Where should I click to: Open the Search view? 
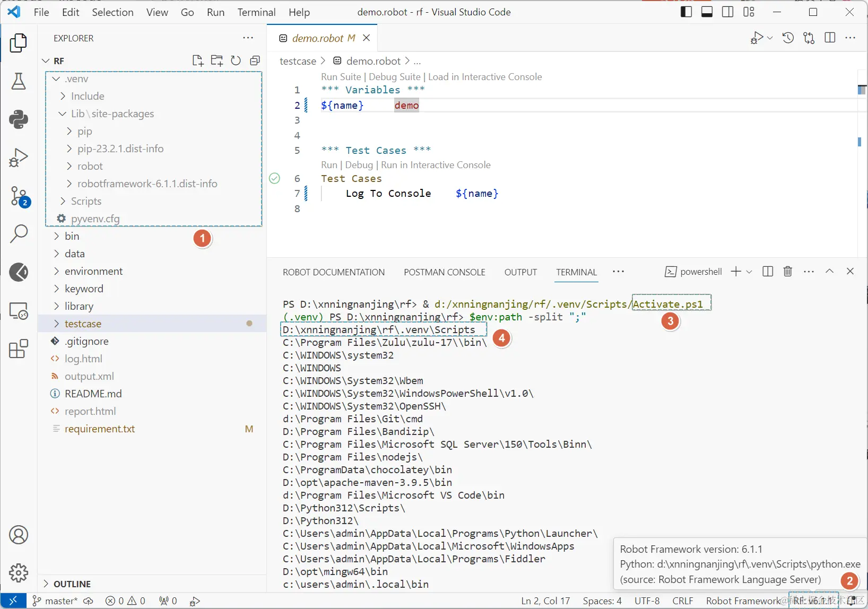click(19, 234)
